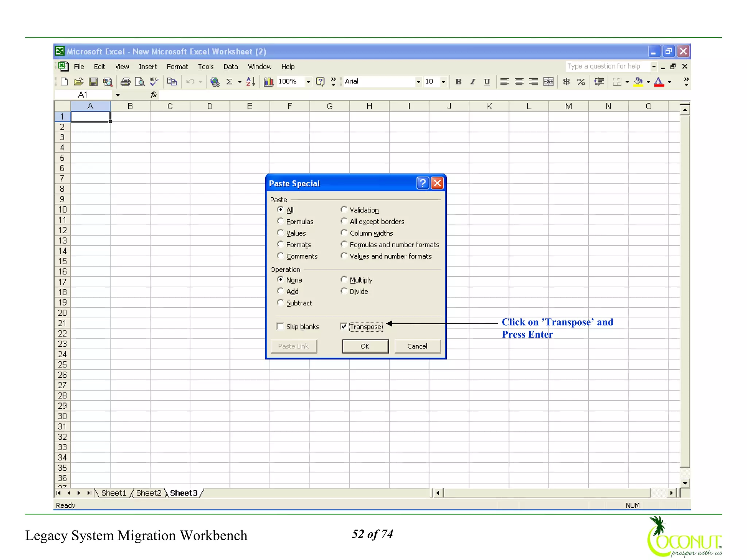Center cell text
The height and width of the screenshot is (560, 747).
519,82
